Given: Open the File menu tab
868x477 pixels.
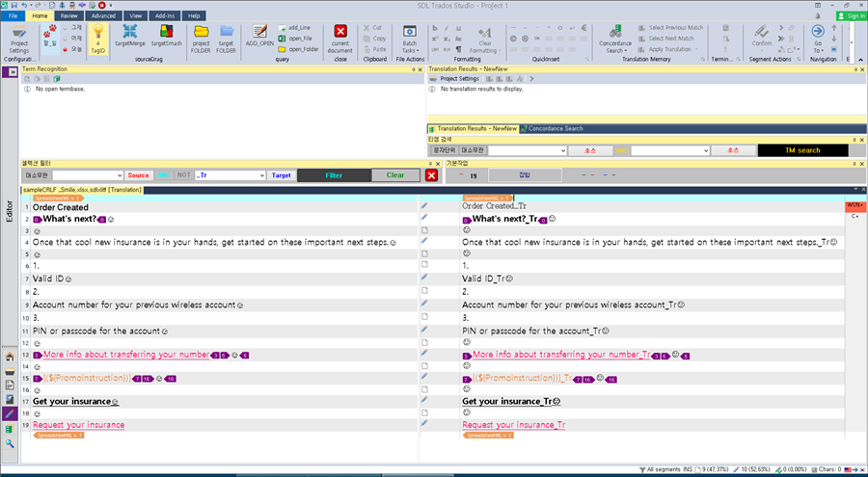Looking at the screenshot, I should click(x=13, y=16).
